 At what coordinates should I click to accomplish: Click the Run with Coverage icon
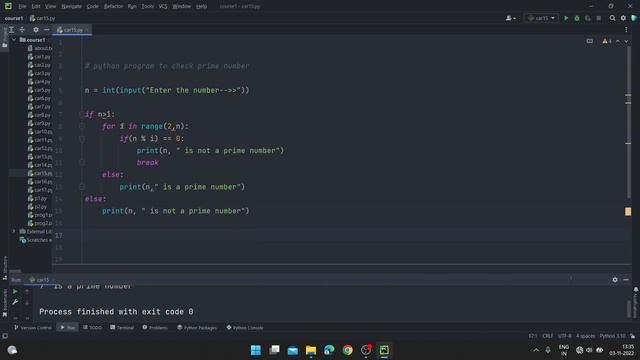[588, 18]
